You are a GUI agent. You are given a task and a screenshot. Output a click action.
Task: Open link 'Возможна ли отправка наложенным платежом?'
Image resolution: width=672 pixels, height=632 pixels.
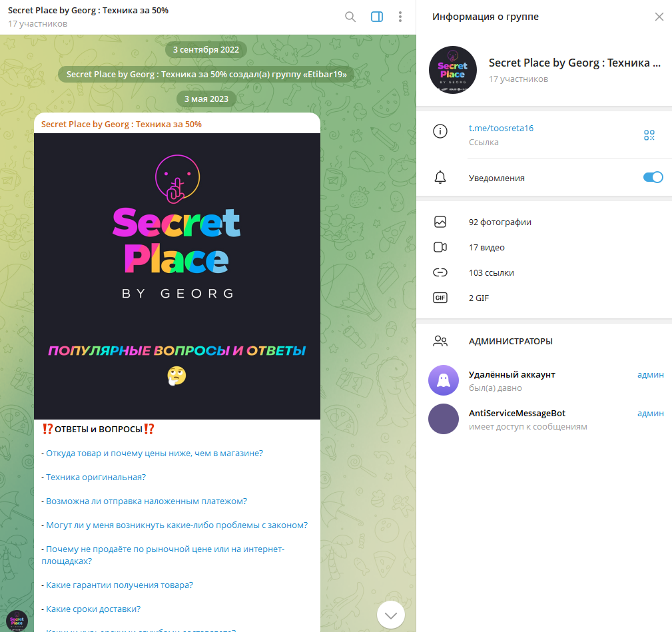pos(147,501)
